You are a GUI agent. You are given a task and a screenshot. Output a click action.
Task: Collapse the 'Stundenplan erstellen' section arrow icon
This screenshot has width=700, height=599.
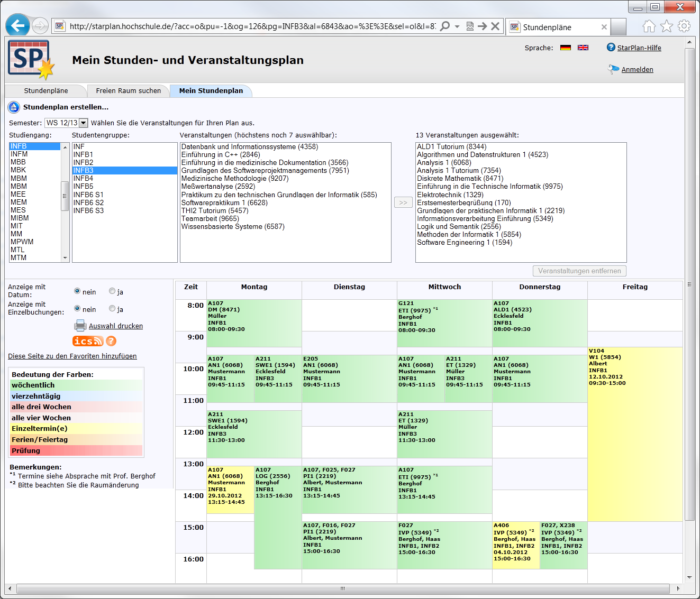click(14, 107)
